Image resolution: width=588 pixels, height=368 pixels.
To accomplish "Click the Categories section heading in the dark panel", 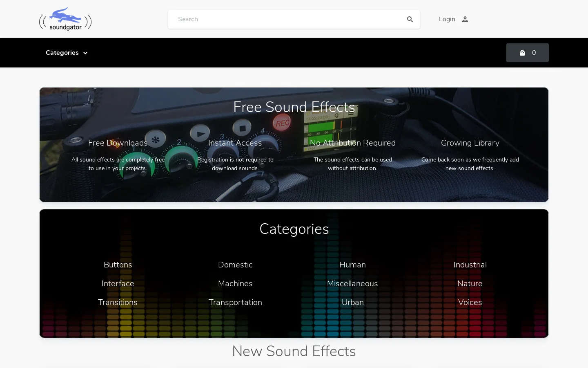I will pos(294,229).
